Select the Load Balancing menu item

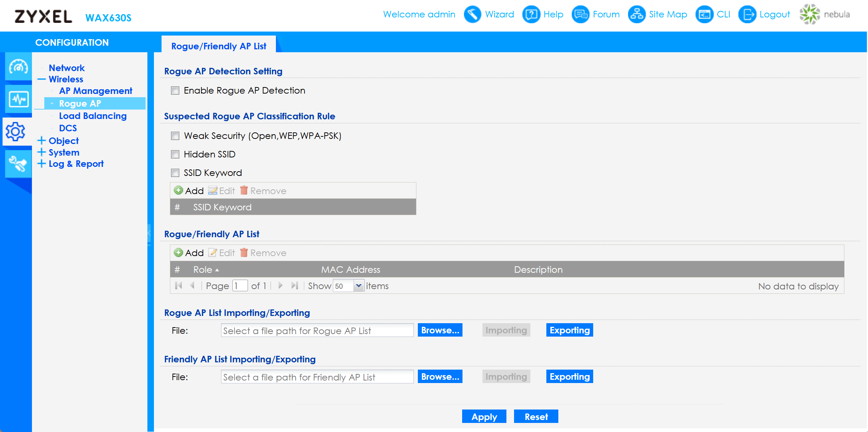point(93,116)
